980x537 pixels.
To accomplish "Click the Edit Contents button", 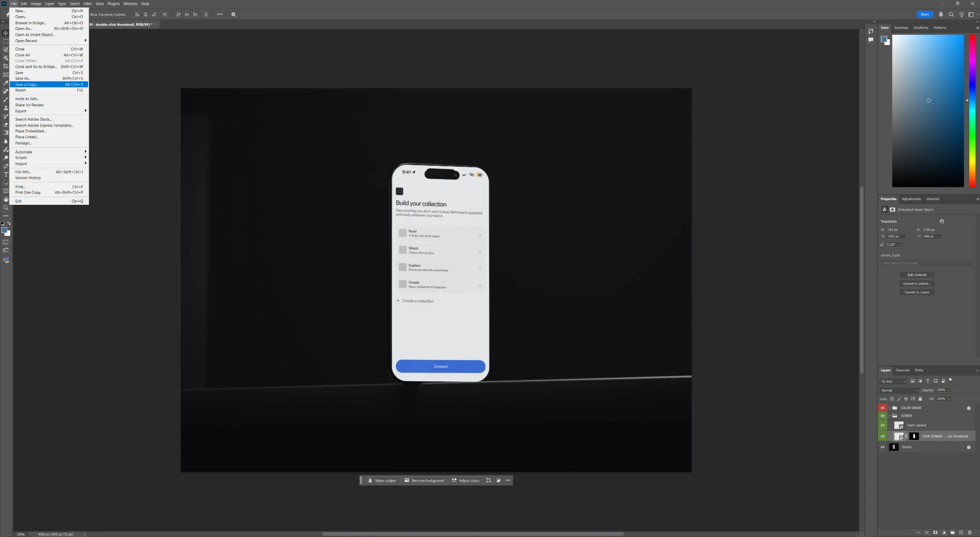I will (x=917, y=275).
